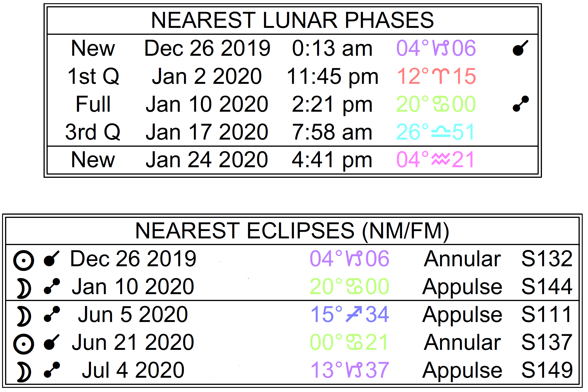Click the opposition symbol in the Jul 4 2020 row

tap(52, 369)
